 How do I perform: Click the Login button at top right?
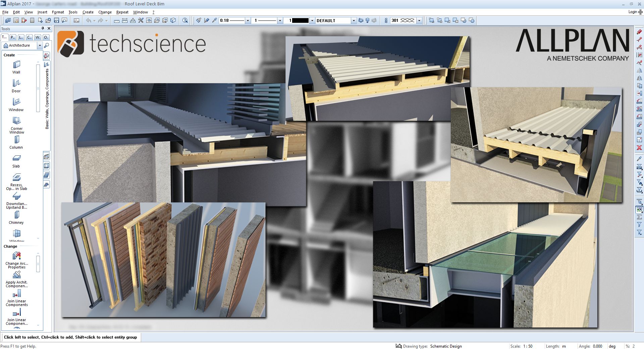coord(632,12)
